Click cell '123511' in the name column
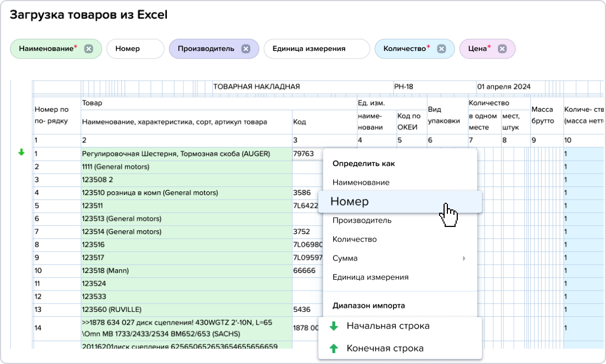 (x=186, y=206)
